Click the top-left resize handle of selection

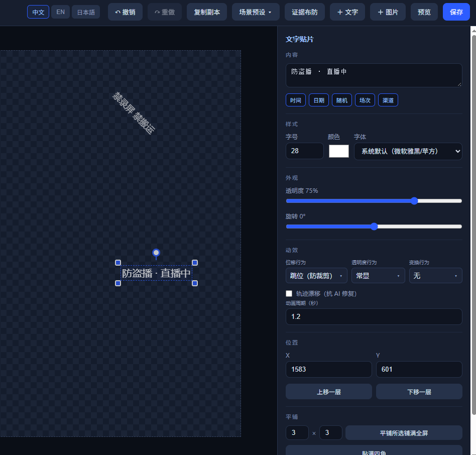tap(118, 263)
